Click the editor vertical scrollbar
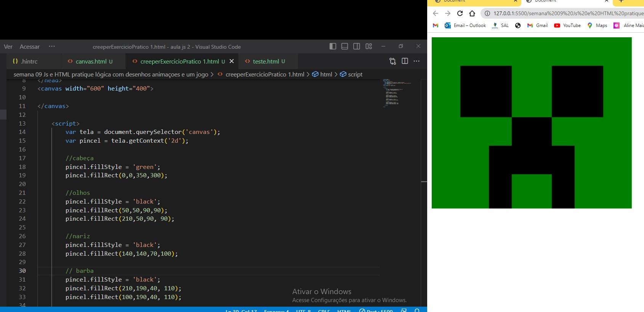 click(x=424, y=193)
